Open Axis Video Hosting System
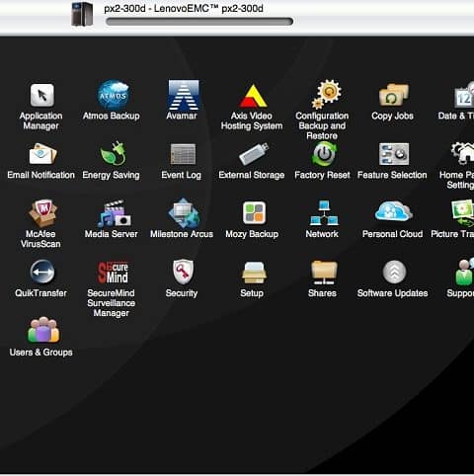This screenshot has width=474, height=476. tap(253, 96)
